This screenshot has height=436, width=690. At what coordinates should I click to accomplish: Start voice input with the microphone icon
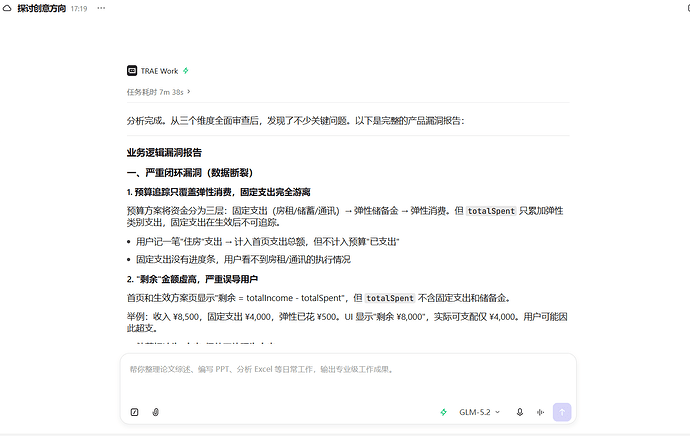(x=520, y=412)
